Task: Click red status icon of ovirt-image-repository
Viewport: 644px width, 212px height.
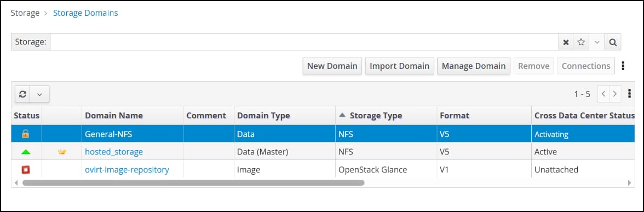Action: [25, 169]
